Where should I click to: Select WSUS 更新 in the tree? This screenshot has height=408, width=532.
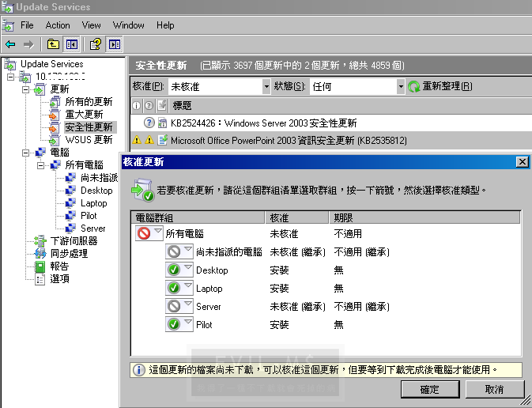[89, 140]
